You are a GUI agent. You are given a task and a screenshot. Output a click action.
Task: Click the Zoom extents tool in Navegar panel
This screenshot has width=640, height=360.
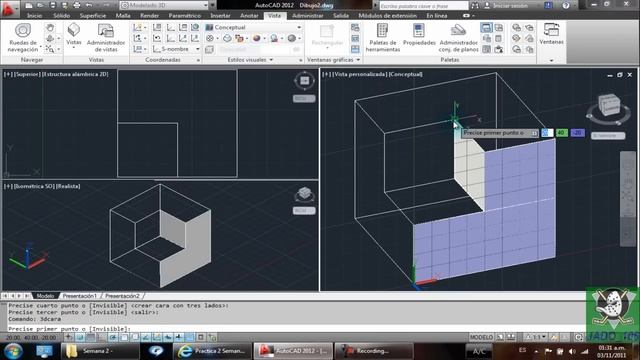[x=50, y=49]
